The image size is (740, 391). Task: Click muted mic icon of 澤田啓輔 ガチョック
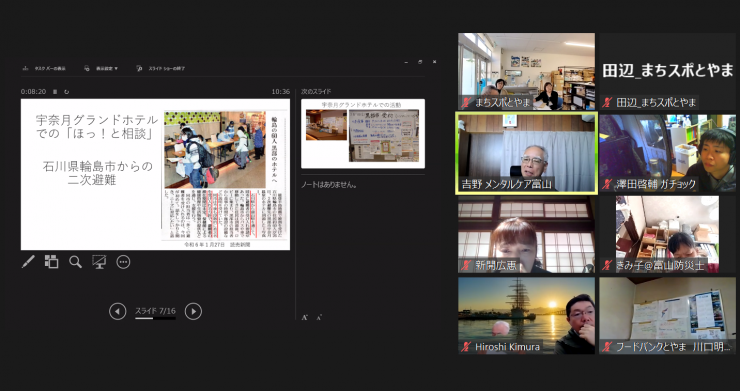tap(607, 185)
